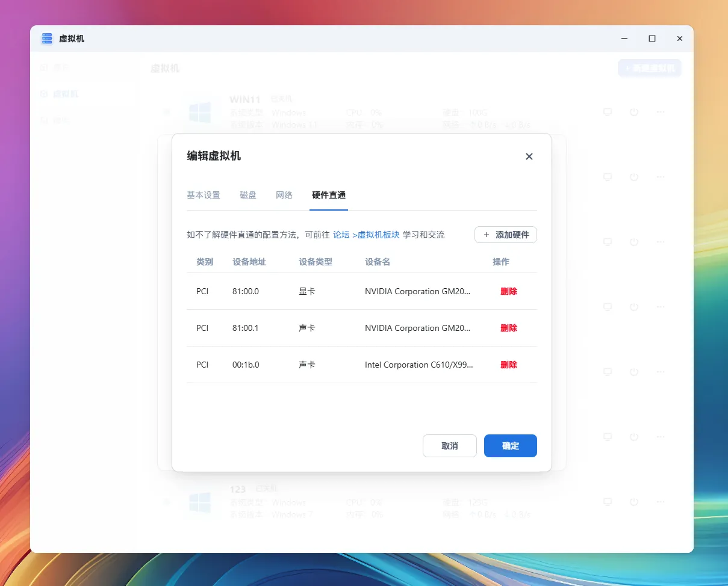Click the 虚拟机 app icon in title bar

tap(47, 39)
